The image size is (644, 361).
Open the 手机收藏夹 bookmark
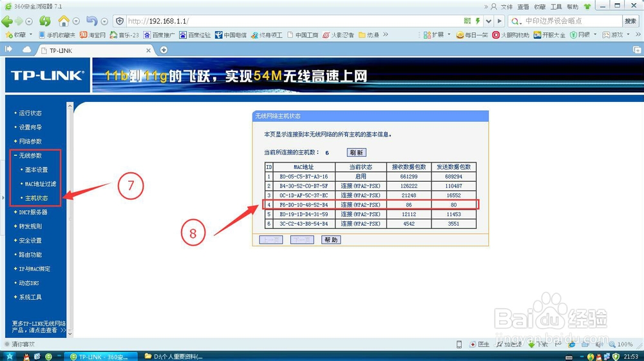(x=57, y=35)
